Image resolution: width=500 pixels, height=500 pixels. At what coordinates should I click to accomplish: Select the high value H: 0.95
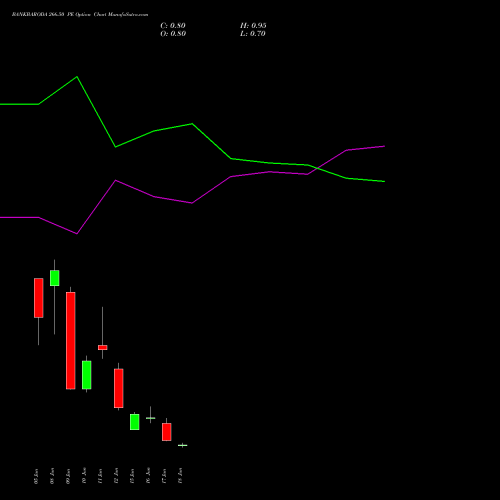[253, 26]
